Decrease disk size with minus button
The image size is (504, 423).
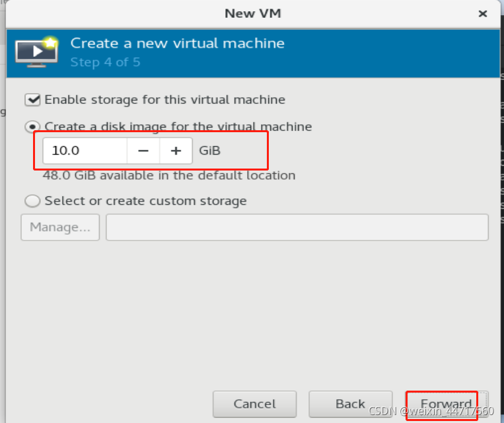(143, 151)
